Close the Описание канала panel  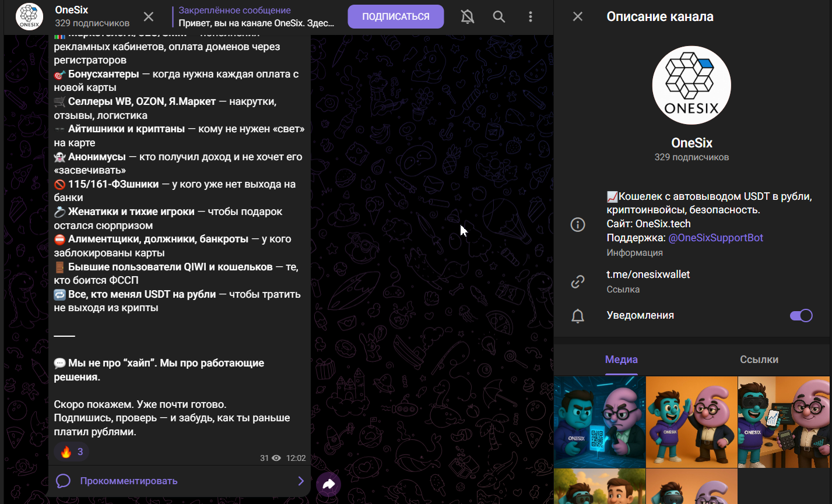(578, 16)
